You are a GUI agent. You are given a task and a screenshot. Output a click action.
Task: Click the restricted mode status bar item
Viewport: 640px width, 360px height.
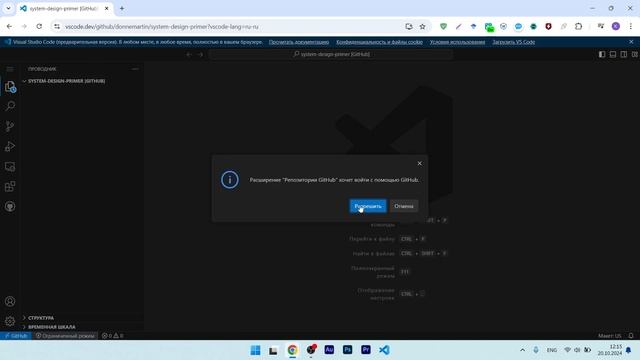click(65, 336)
